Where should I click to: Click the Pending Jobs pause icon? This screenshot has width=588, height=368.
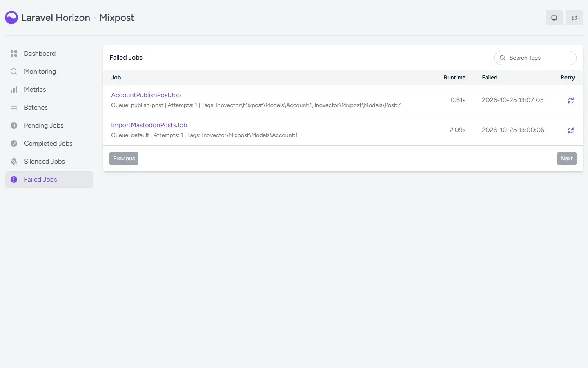(x=14, y=126)
